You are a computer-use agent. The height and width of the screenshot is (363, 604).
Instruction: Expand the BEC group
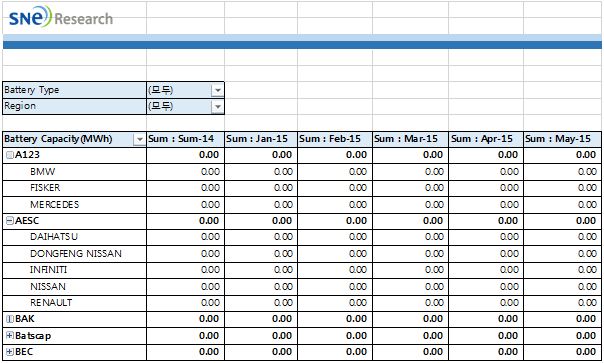coord(10,351)
